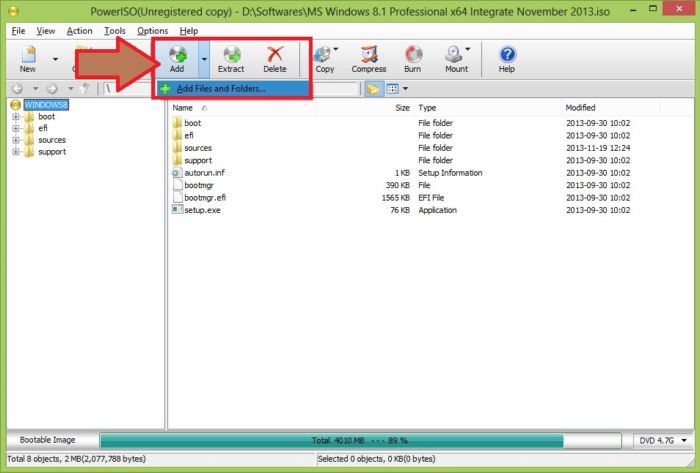Image resolution: width=700 pixels, height=473 pixels.
Task: Click the Bootable Image status label
Action: [47, 440]
